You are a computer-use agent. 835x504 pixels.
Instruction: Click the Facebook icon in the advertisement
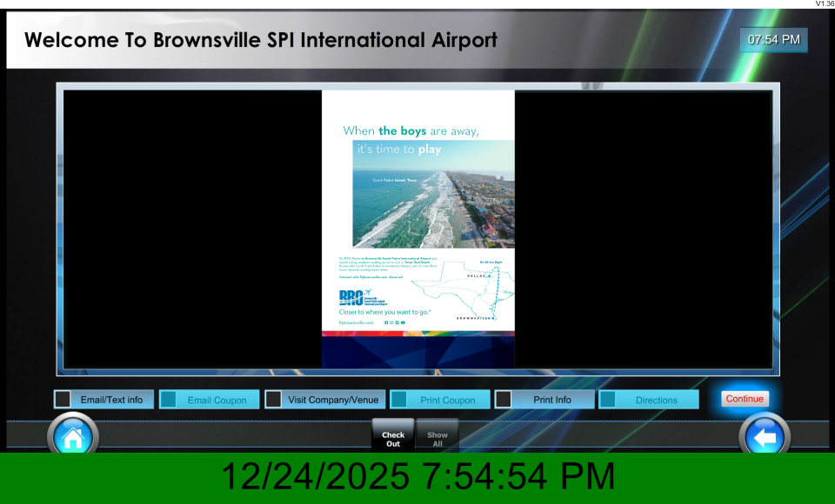click(x=386, y=322)
